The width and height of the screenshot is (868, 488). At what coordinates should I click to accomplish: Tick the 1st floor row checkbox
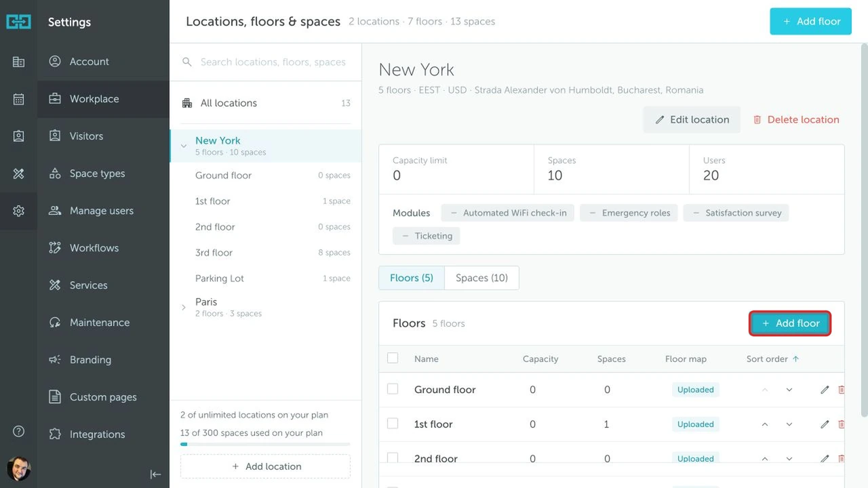[x=393, y=424]
